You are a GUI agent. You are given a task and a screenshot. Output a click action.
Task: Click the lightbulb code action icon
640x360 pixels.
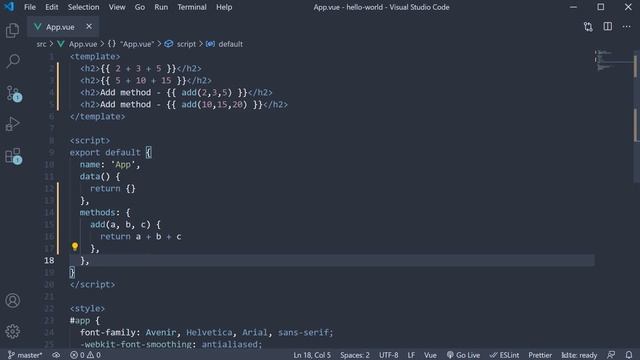pos(75,246)
